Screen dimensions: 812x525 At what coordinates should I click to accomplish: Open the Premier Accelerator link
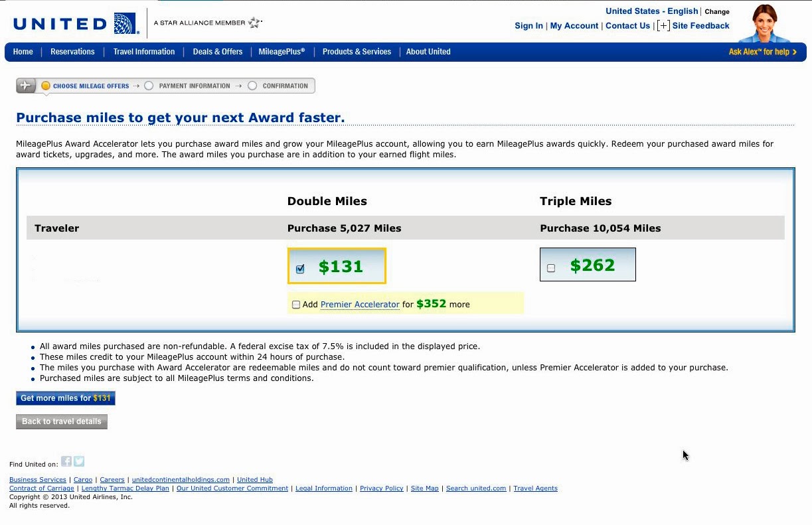360,305
